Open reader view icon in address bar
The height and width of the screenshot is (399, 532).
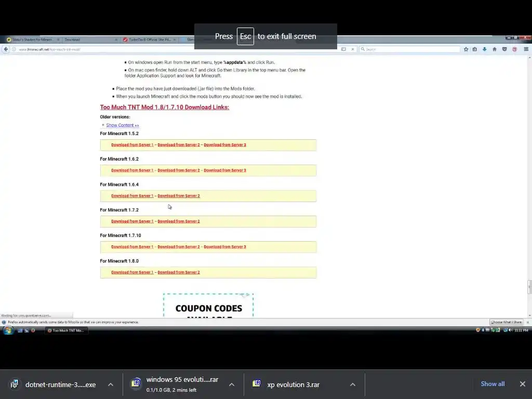pyautogui.click(x=343, y=49)
